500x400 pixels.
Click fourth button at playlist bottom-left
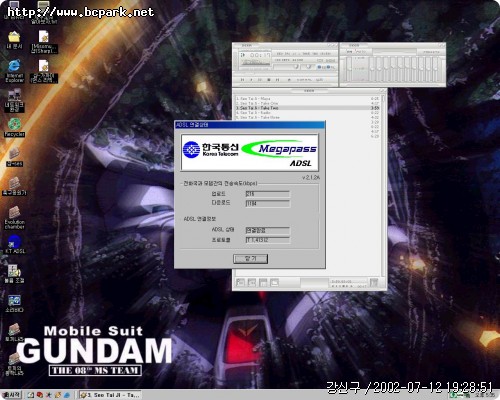tap(274, 283)
